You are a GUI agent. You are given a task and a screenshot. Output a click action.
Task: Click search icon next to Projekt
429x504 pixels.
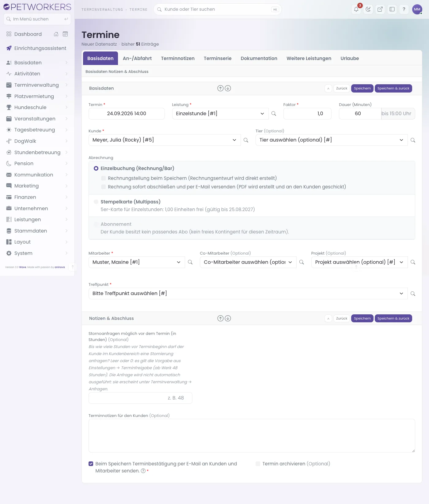[x=413, y=262]
